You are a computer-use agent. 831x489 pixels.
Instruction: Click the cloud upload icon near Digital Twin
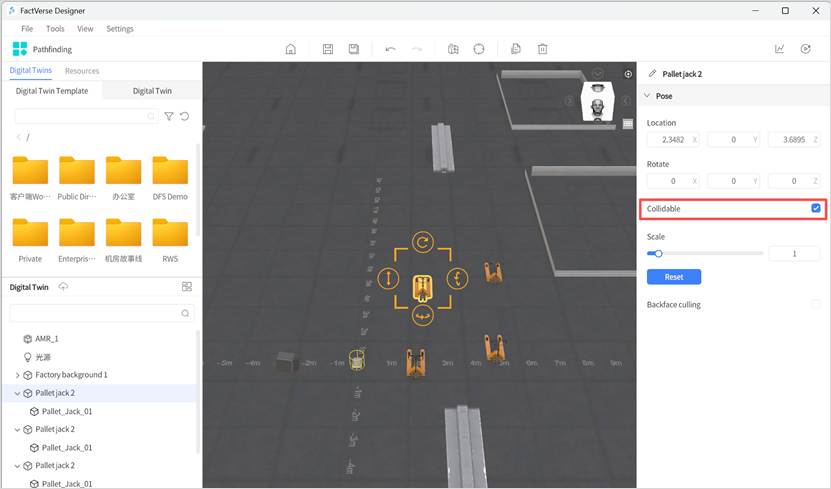coord(63,287)
